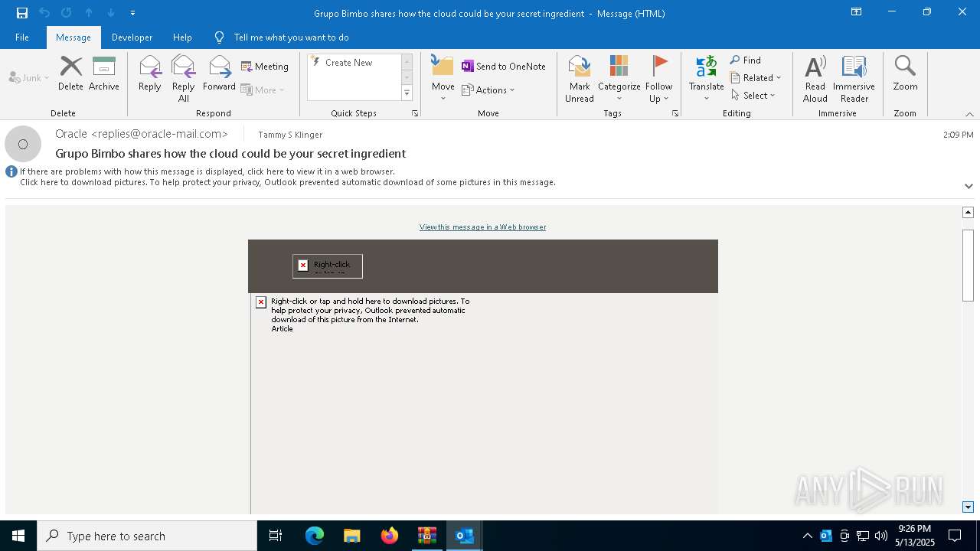This screenshot has width=980, height=551.
Task: Click the scroll down arrow of message pane
Action: [x=968, y=507]
